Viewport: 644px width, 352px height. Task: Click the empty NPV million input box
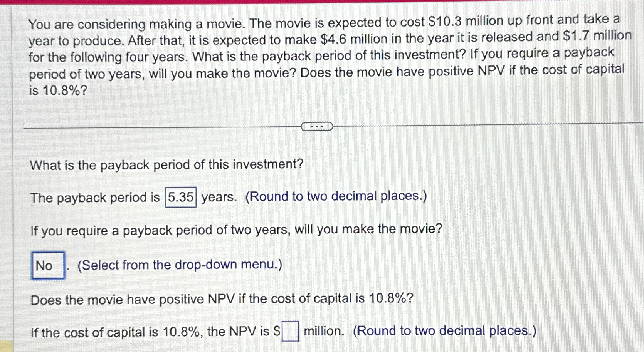click(290, 331)
